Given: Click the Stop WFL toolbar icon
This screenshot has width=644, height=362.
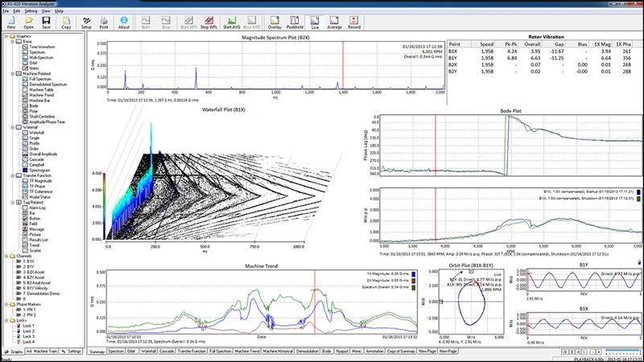Looking at the screenshot, I should (208, 23).
